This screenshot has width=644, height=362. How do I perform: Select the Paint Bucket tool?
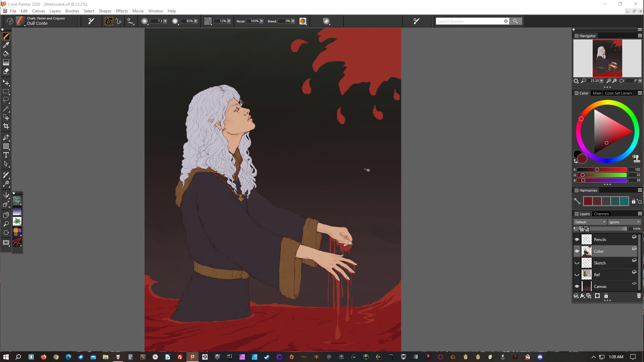pyautogui.click(x=6, y=54)
